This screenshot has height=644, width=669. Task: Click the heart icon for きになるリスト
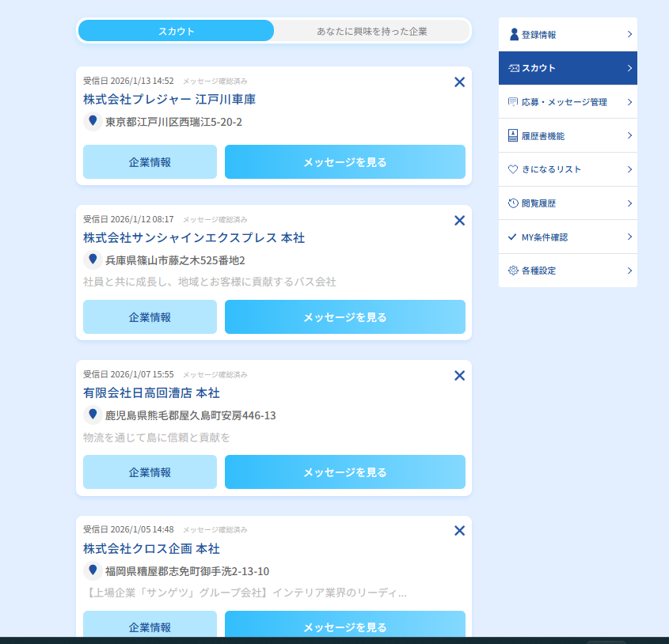[513, 169]
